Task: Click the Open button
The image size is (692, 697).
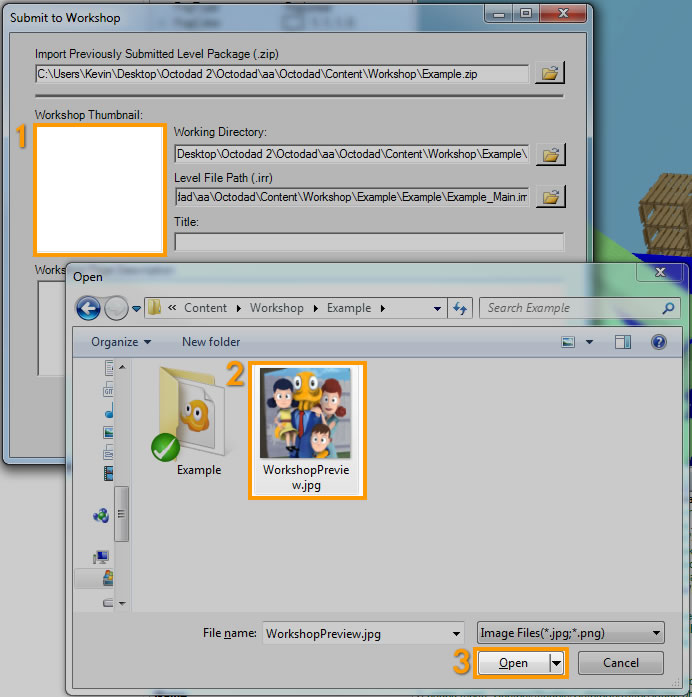Action: [x=513, y=663]
